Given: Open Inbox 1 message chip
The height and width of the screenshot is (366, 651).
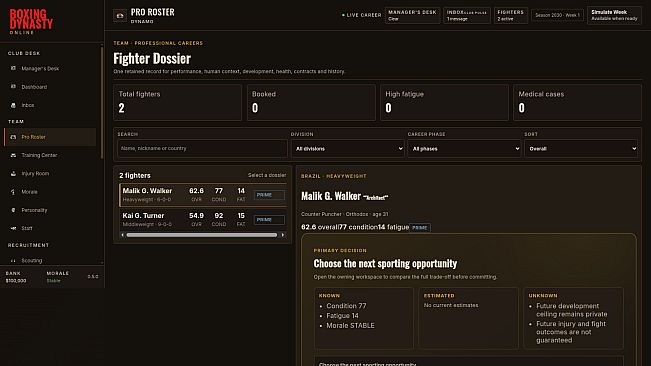Looking at the screenshot, I should (x=467, y=15).
